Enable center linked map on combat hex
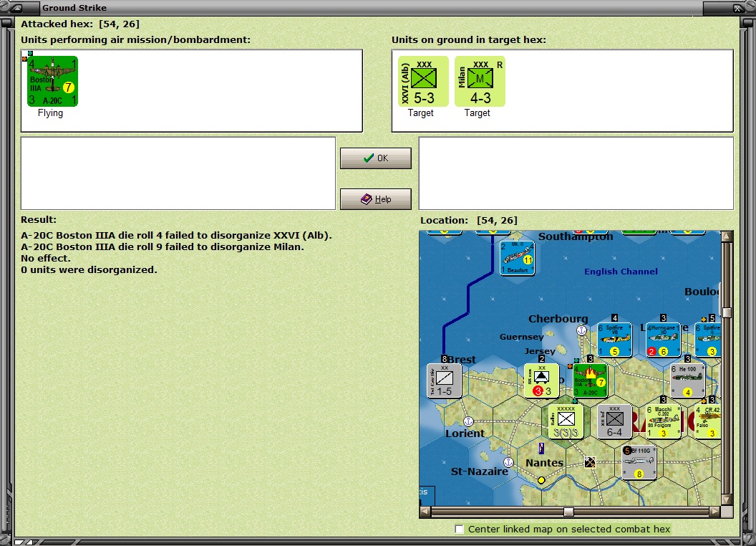 (x=460, y=529)
